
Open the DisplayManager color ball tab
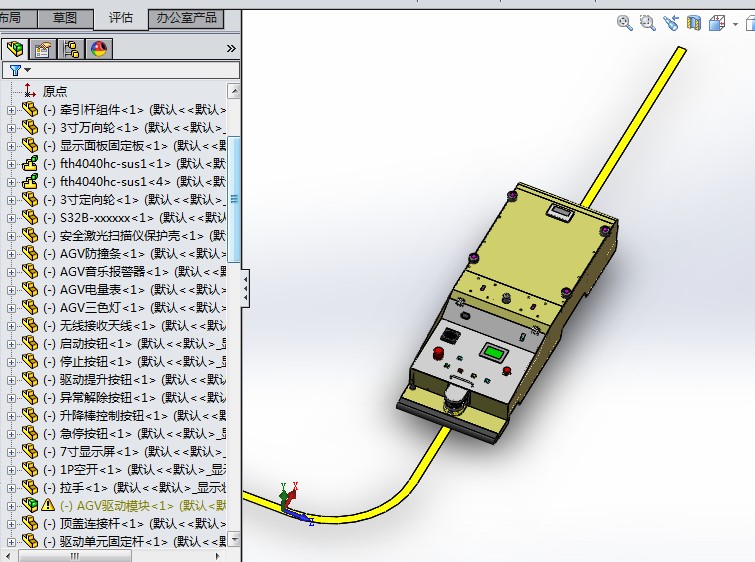(x=99, y=49)
